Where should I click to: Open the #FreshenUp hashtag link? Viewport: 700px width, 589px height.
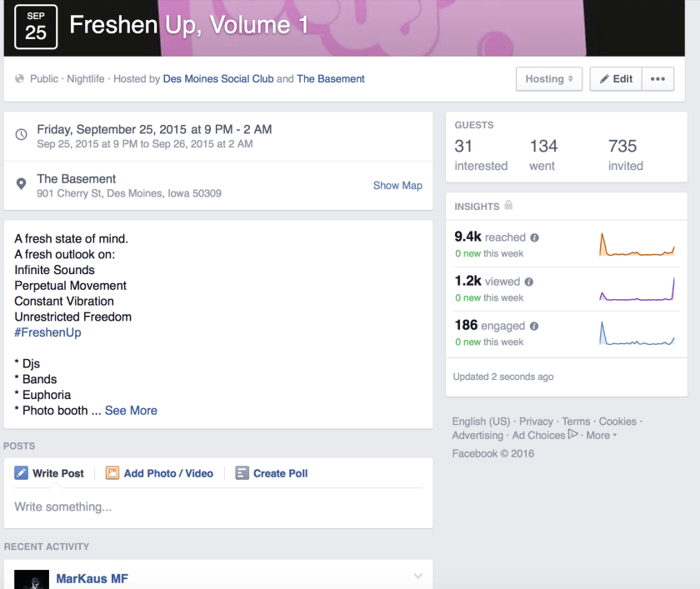pyautogui.click(x=47, y=332)
